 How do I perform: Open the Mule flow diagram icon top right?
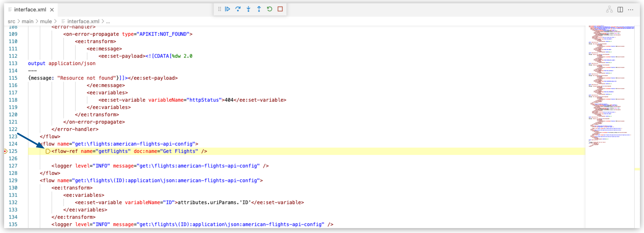tap(609, 9)
